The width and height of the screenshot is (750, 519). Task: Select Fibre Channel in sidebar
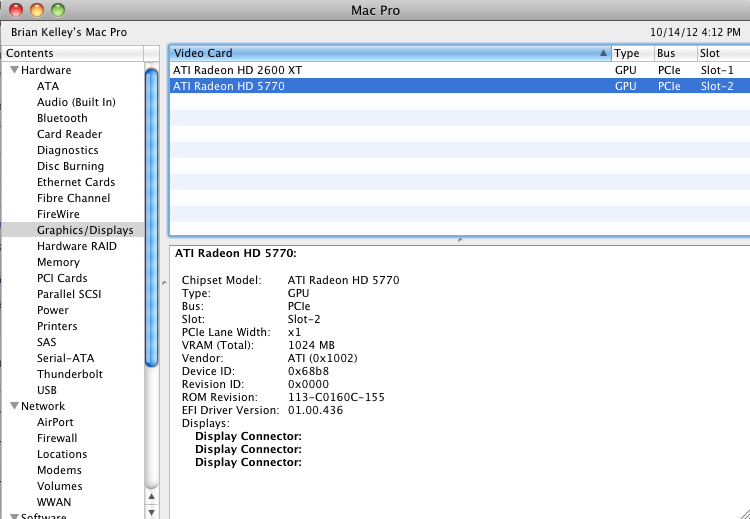pos(73,198)
